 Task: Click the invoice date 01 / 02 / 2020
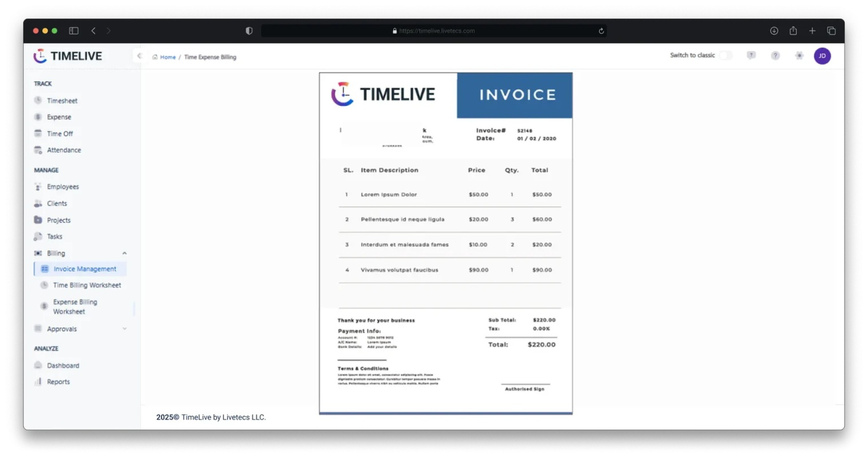point(537,139)
